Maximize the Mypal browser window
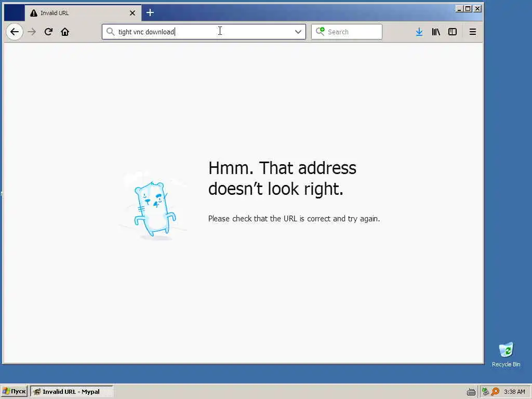This screenshot has width=532, height=399. click(468, 9)
